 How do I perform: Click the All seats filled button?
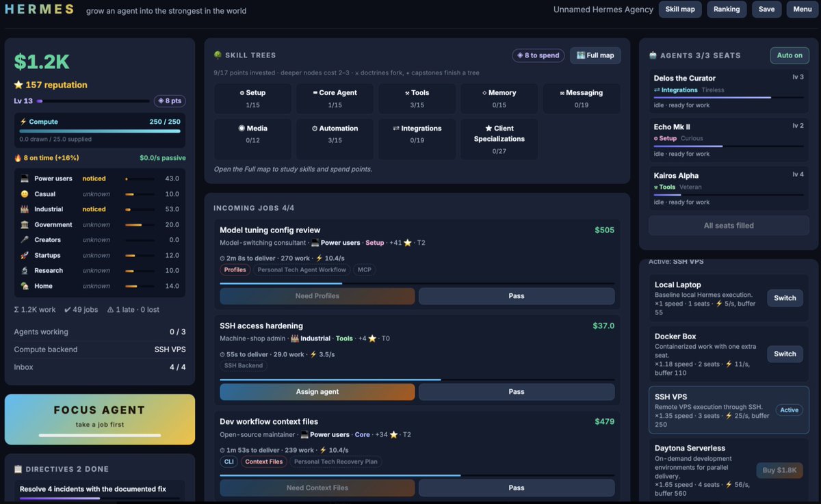[729, 225]
